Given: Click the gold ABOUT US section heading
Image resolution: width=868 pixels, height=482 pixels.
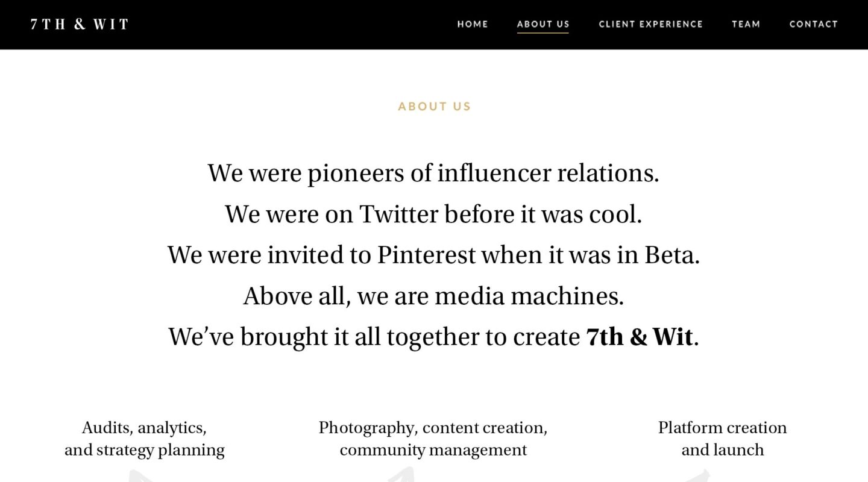Looking at the screenshot, I should (434, 106).
